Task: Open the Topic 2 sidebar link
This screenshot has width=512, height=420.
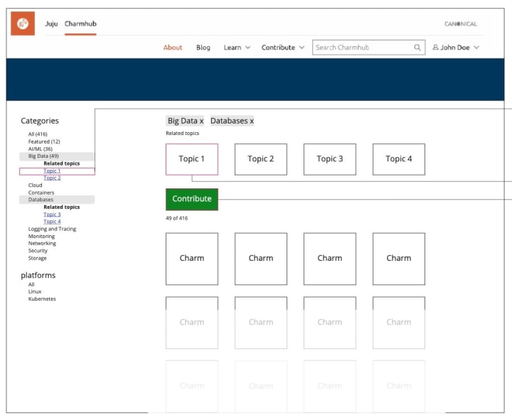Action: point(52,178)
